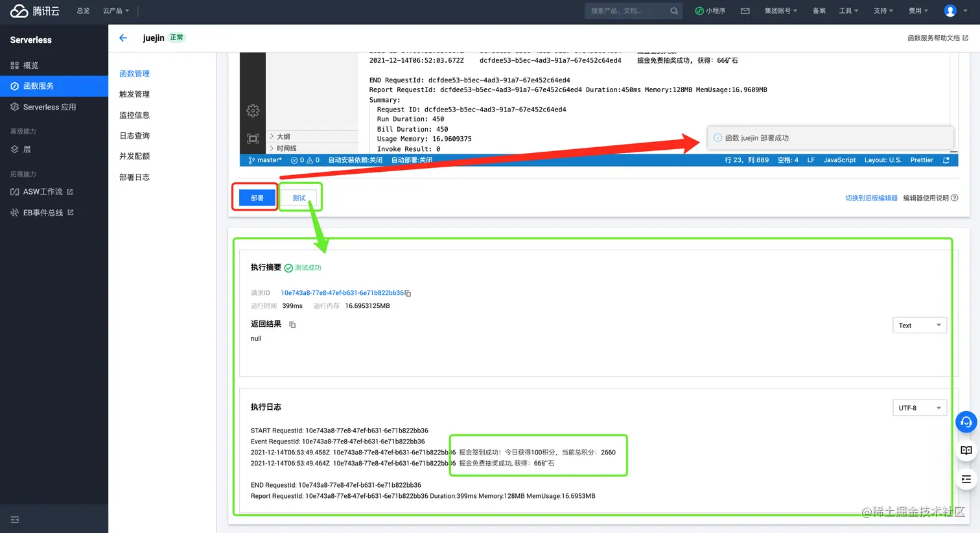Screen dimensions: 980x533
Task: Click 总览 in top navigation
Action: (x=83, y=11)
